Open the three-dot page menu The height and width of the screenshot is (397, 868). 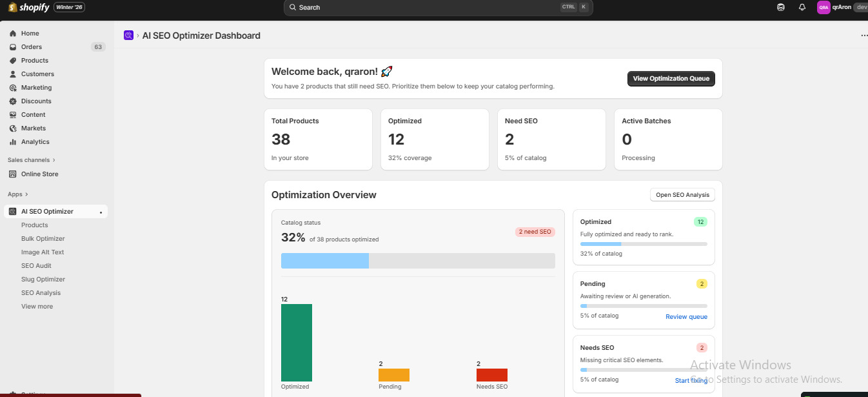(864, 36)
